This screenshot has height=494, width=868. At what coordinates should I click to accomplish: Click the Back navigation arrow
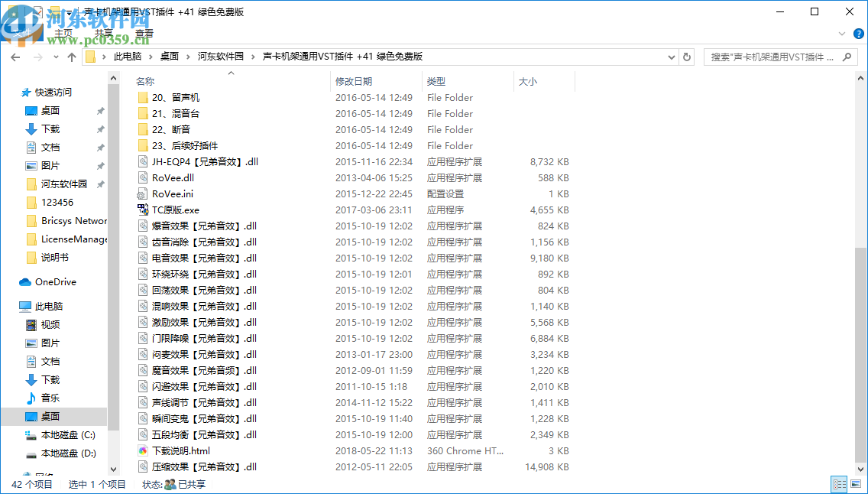15,57
